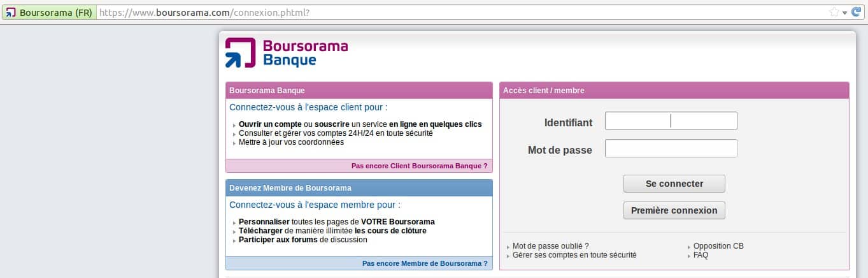Click the Ouvrir un compte text
This screenshot has height=278, width=868.
270,124
